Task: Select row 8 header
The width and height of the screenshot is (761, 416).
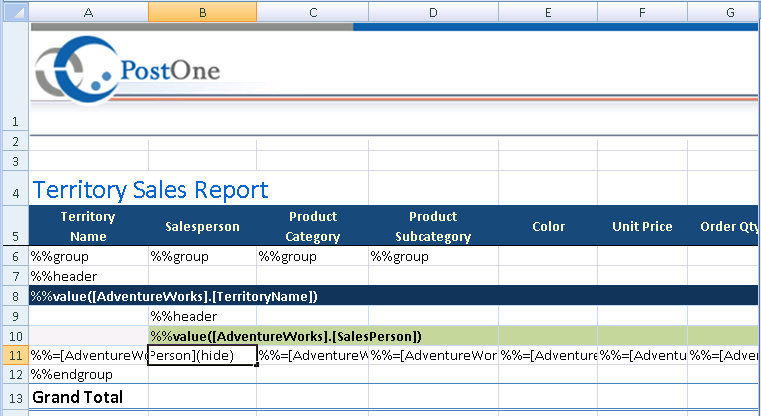Action: pyautogui.click(x=16, y=296)
